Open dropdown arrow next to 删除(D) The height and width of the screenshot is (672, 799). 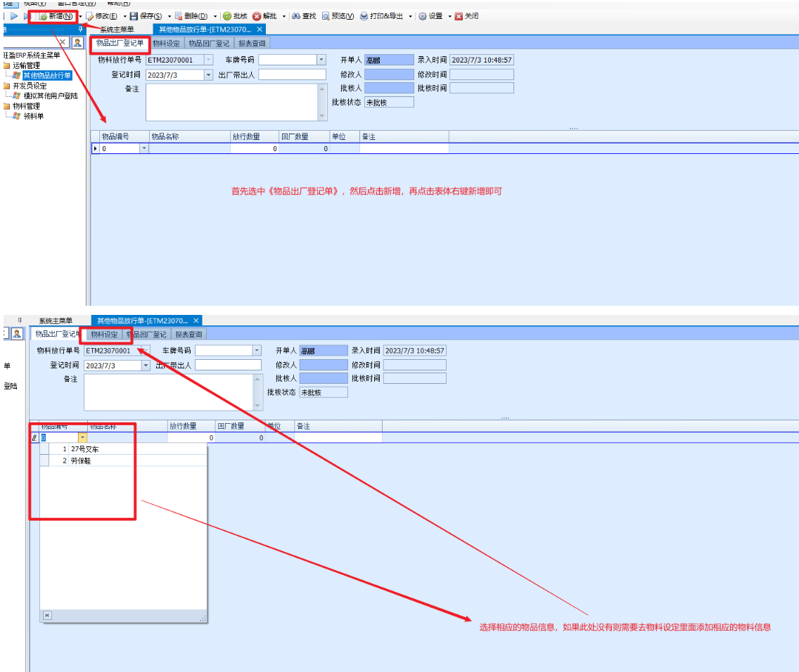pos(215,17)
